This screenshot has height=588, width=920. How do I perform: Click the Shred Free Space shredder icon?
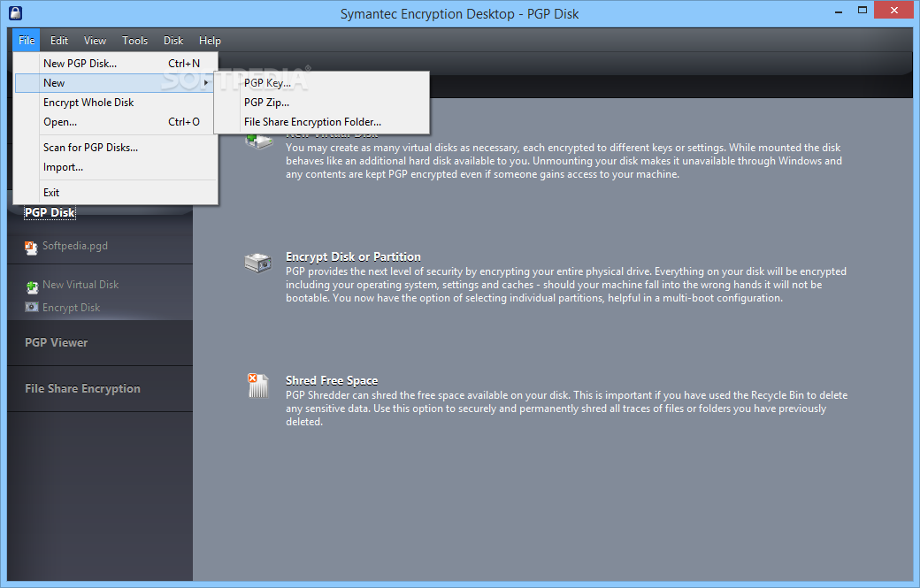[x=257, y=386]
